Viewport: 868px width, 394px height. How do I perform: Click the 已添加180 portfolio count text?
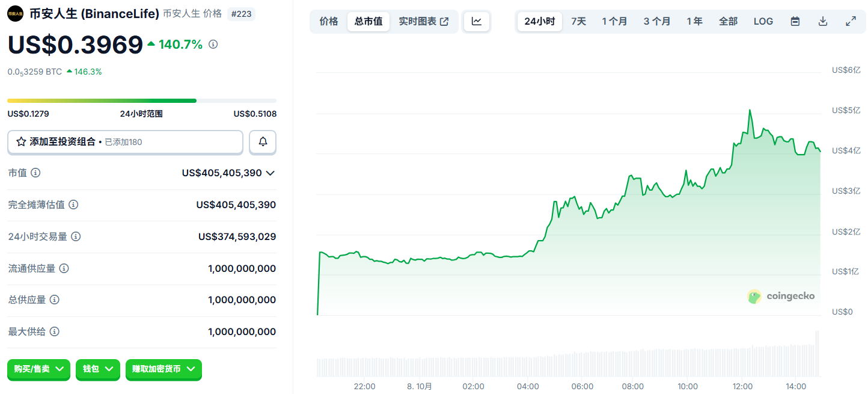click(123, 142)
